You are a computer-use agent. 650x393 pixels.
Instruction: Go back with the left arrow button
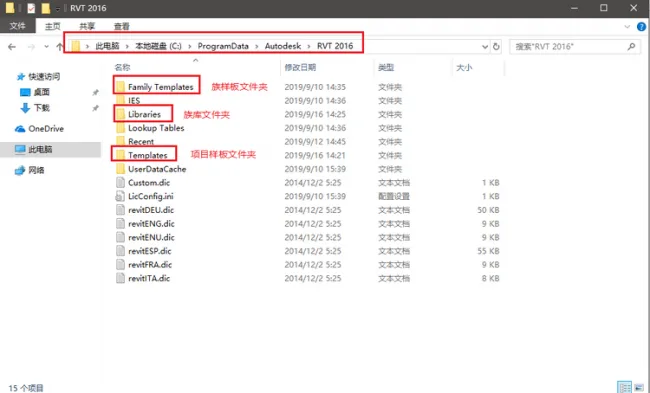pyautogui.click(x=12, y=47)
